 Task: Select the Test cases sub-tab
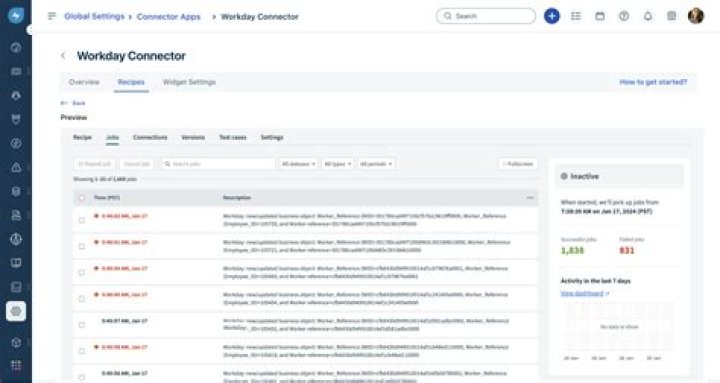click(x=233, y=137)
